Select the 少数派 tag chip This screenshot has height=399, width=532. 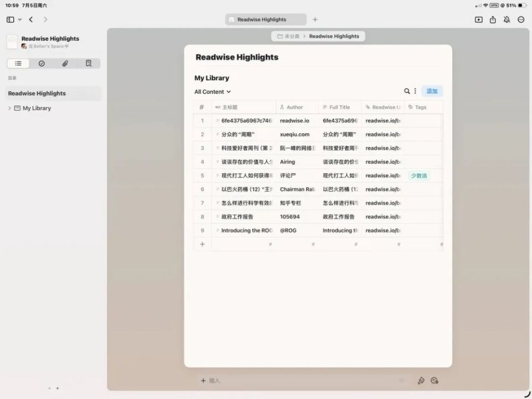pos(419,176)
